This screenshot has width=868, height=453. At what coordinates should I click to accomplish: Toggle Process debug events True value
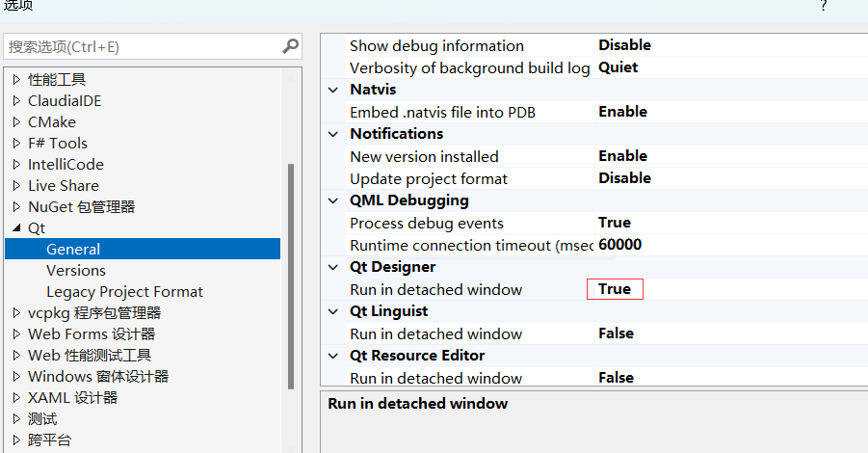[615, 223]
